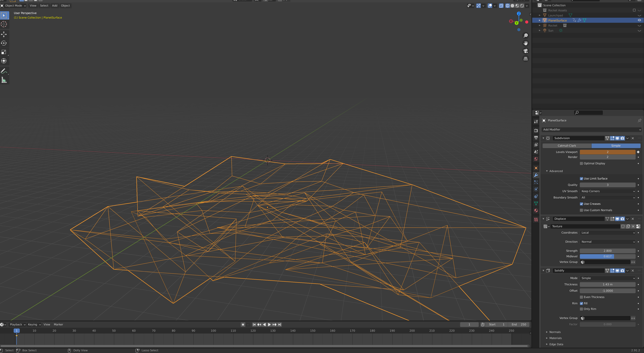
Task: Click the pan view hand icon
Action: 526,43
